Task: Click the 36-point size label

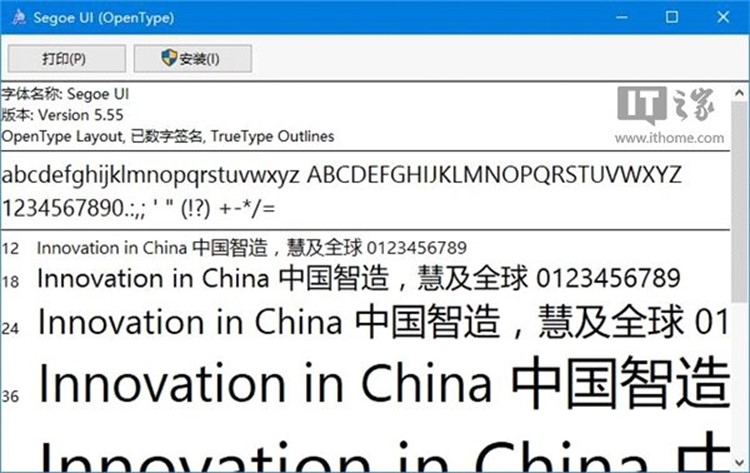Action: point(11,396)
